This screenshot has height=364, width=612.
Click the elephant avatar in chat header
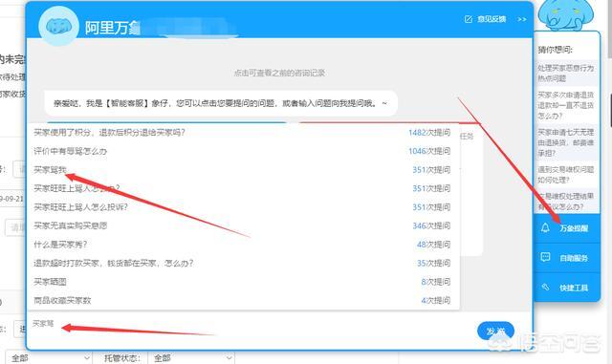click(x=58, y=26)
